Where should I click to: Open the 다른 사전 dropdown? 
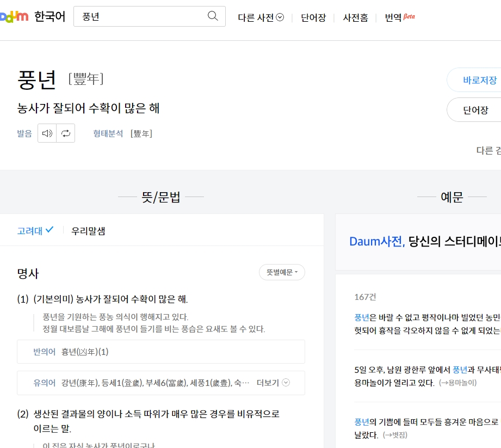261,17
